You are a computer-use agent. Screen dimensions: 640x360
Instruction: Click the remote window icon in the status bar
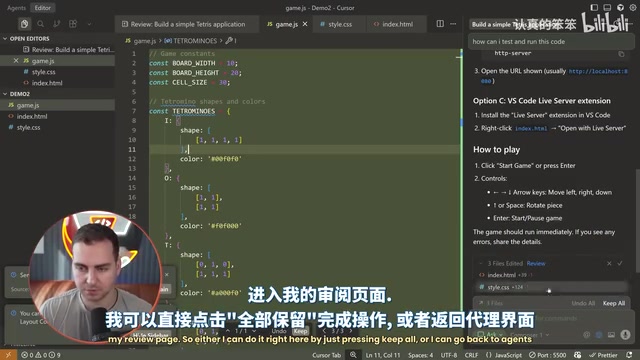click(8, 355)
